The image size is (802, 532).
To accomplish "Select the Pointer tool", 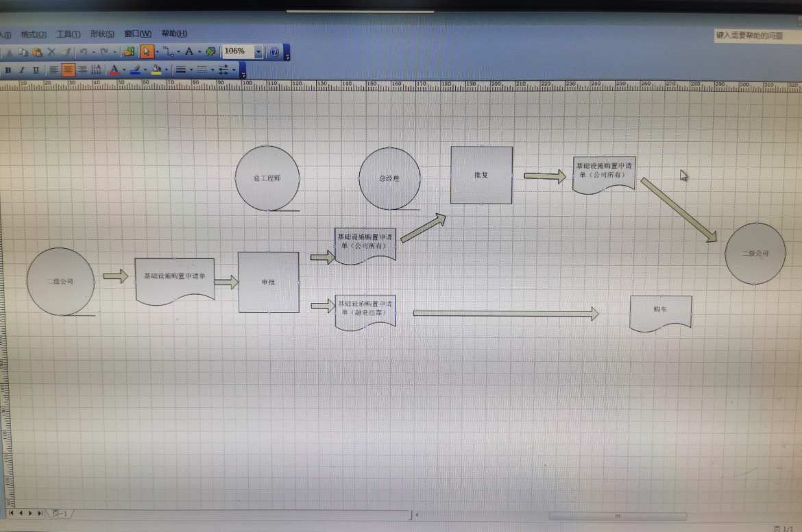I will coord(147,51).
